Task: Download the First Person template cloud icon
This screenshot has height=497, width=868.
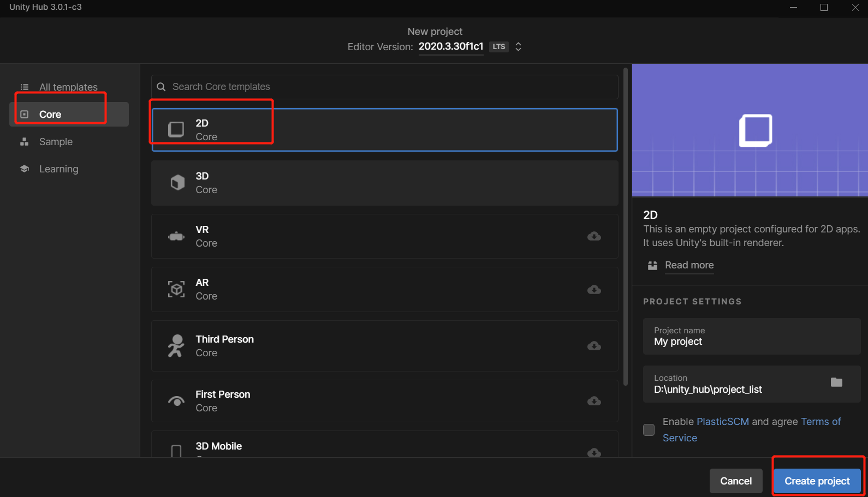Action: tap(594, 401)
